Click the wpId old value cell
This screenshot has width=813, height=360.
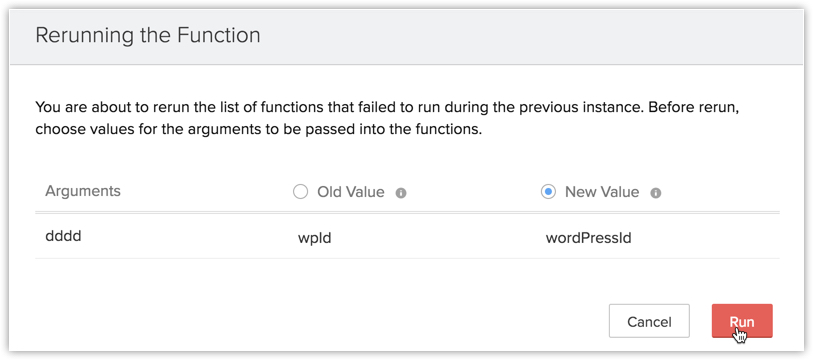pyautogui.click(x=314, y=239)
